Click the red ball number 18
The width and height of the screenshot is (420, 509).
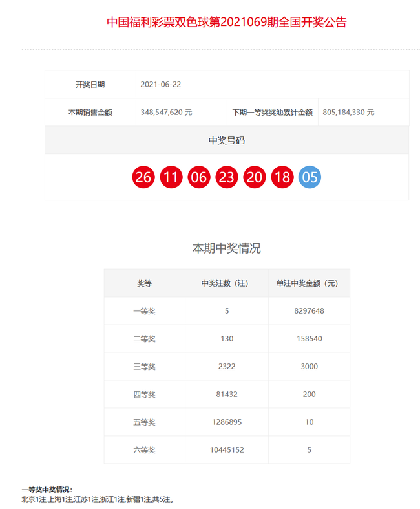[x=282, y=177]
